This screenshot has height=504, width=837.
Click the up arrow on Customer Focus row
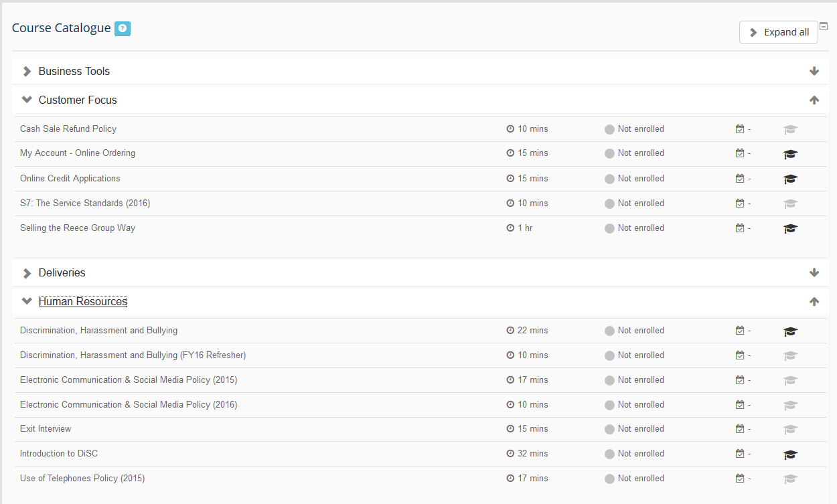[x=814, y=100]
